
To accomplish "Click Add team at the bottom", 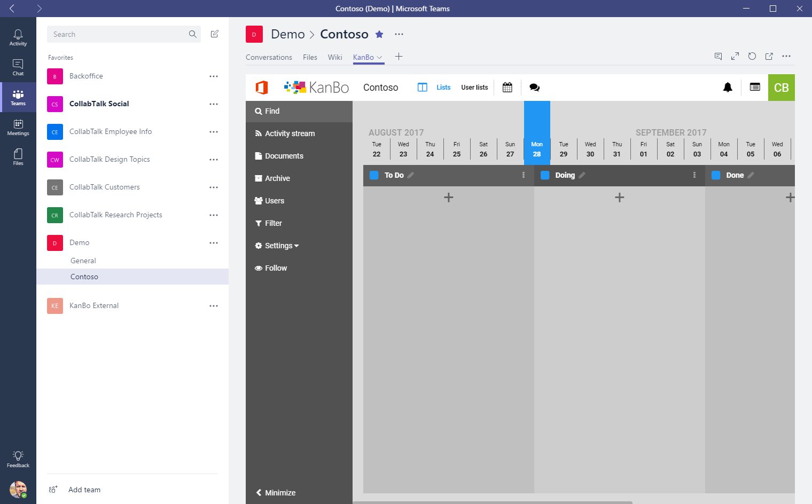I will 84,490.
